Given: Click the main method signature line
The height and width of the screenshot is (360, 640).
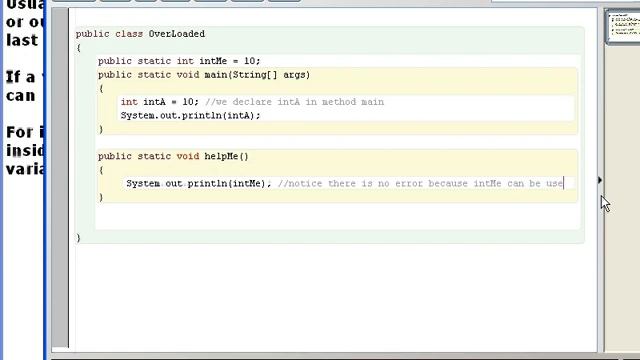Looking at the screenshot, I should [x=204, y=75].
